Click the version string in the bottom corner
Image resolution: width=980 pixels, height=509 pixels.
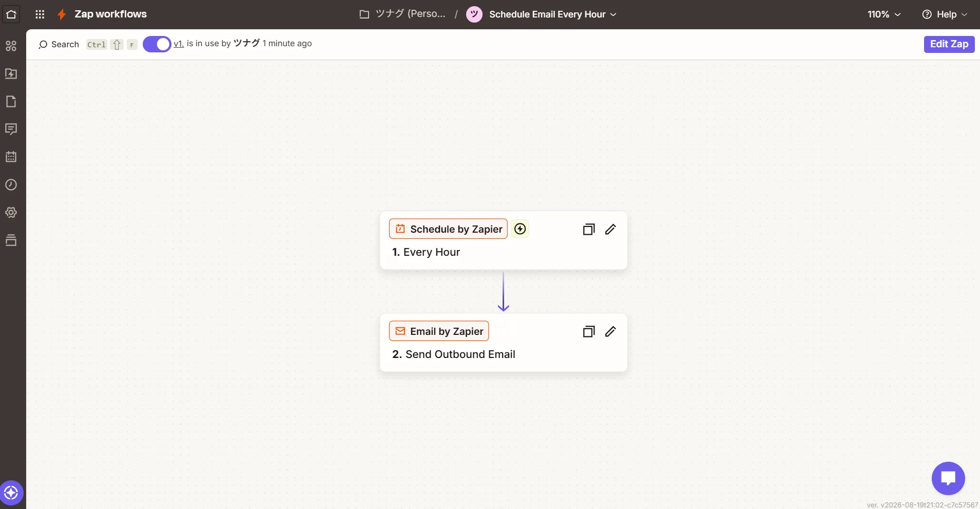(923, 505)
